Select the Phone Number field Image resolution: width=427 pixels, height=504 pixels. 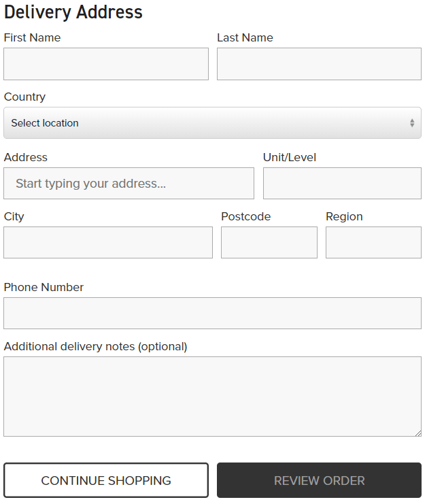(212, 314)
